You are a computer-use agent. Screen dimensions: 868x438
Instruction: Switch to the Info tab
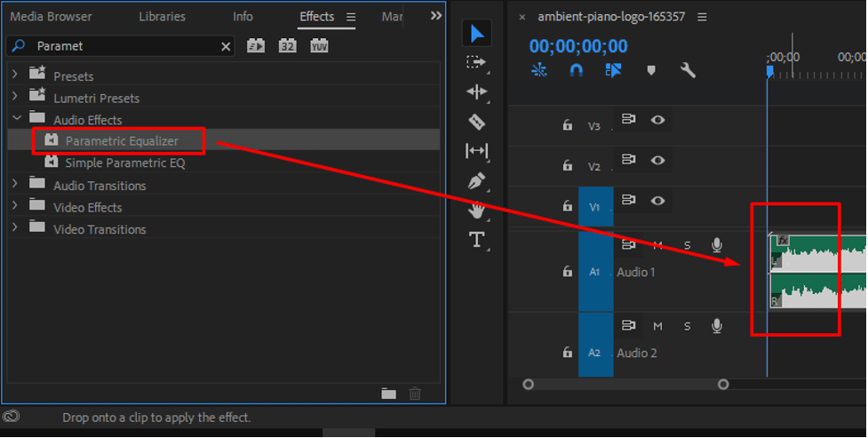tap(243, 17)
